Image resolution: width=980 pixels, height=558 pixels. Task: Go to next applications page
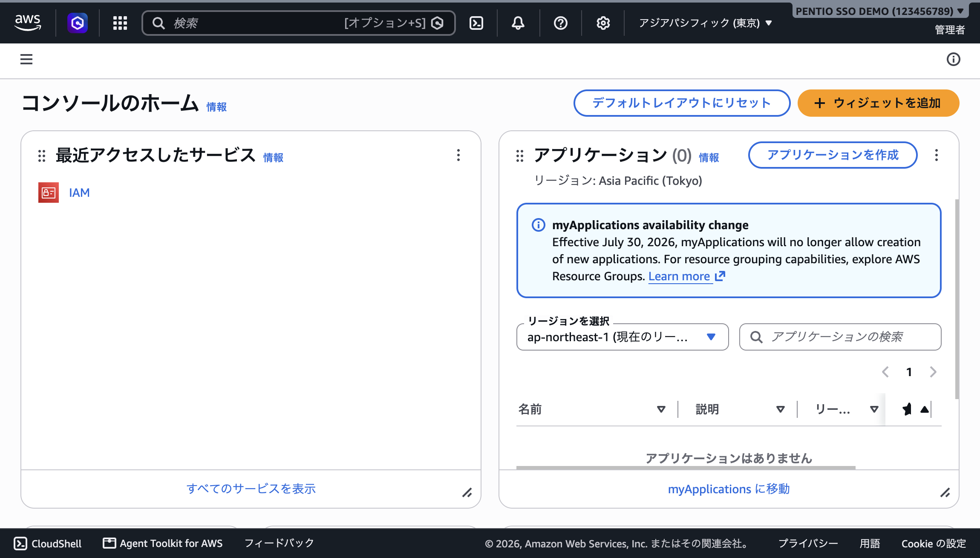pos(933,372)
